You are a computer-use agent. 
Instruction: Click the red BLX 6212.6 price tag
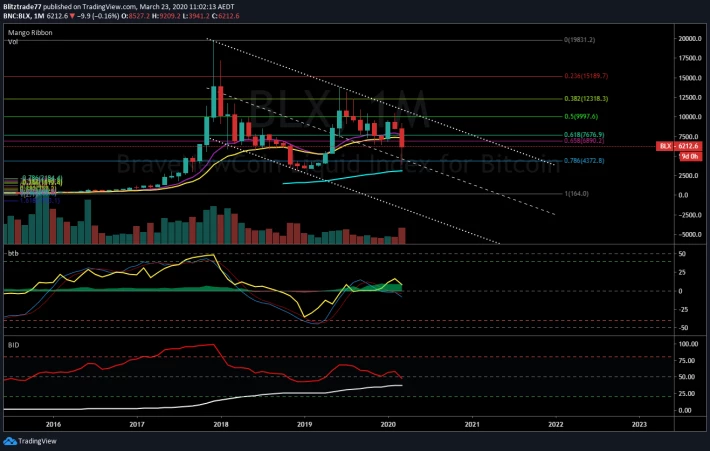(x=679, y=146)
